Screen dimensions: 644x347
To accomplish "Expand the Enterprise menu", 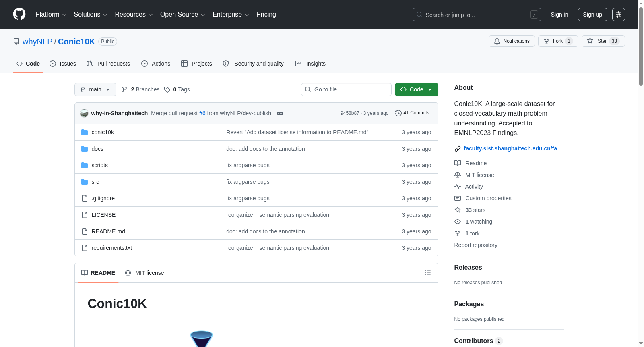I will (x=231, y=15).
